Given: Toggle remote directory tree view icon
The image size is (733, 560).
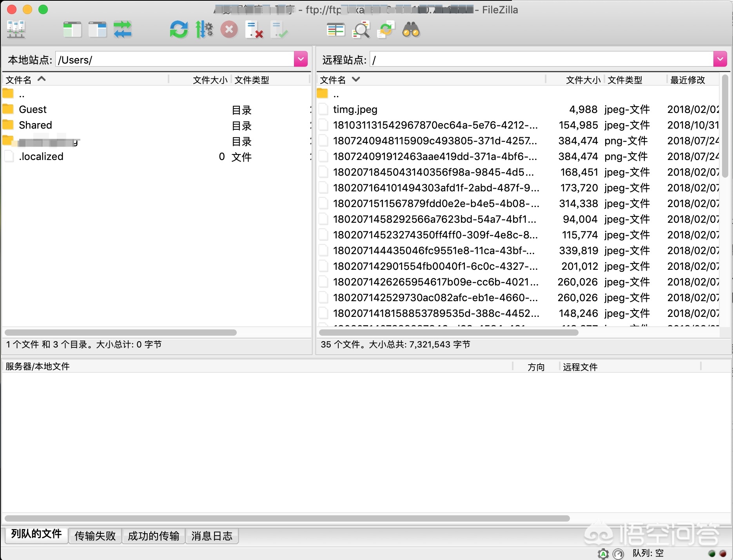Looking at the screenshot, I should point(98,30).
